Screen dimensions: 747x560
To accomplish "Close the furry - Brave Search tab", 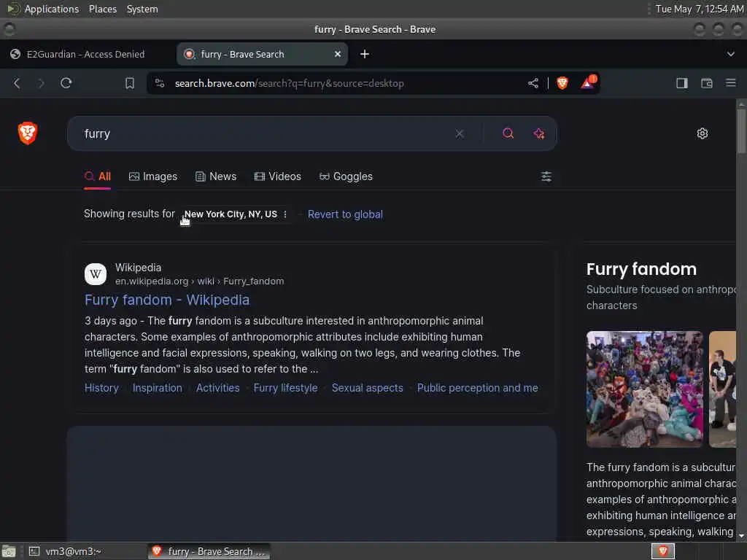I will (x=337, y=54).
